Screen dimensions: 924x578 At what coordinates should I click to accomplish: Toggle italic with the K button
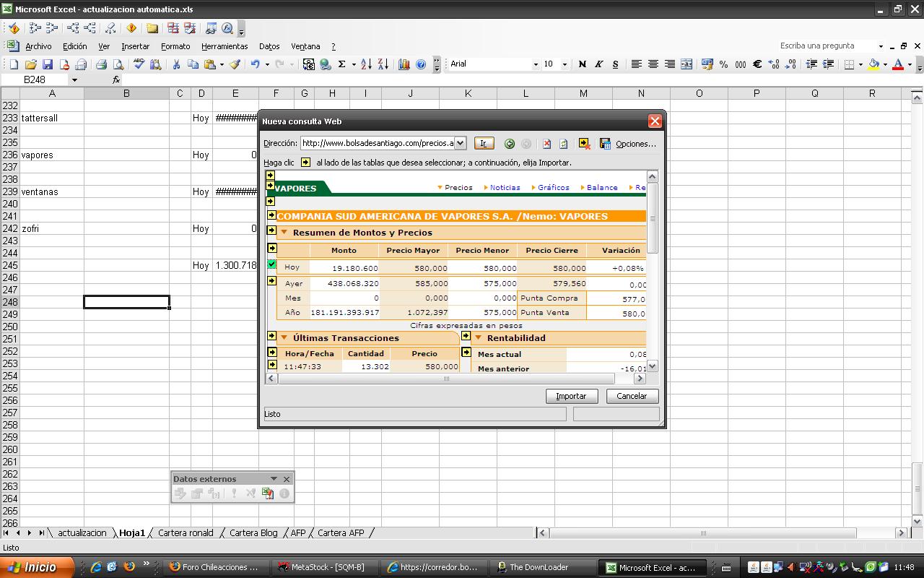(x=598, y=64)
